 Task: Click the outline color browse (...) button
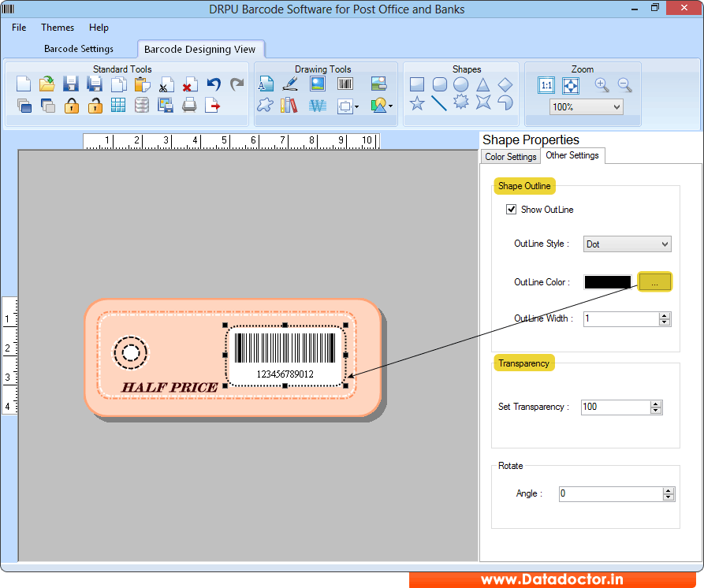point(654,282)
